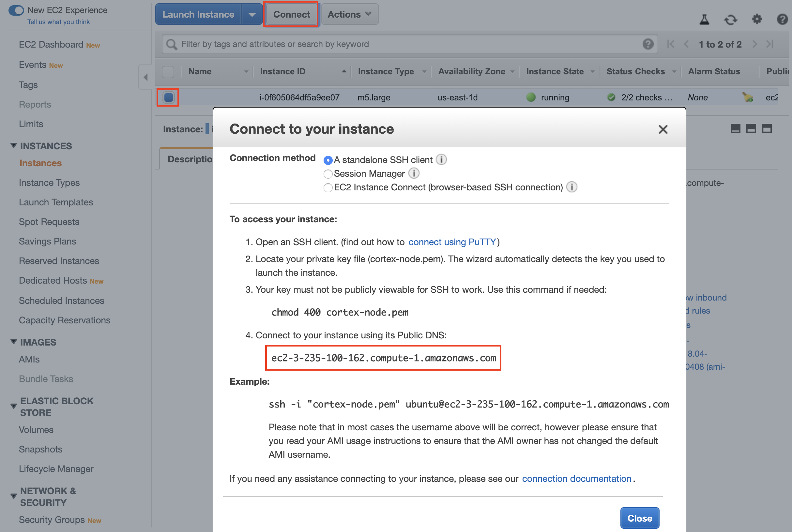Image resolution: width=792 pixels, height=532 pixels.
Task: Collapse the left sidebar with arrow icon
Action: (145, 77)
